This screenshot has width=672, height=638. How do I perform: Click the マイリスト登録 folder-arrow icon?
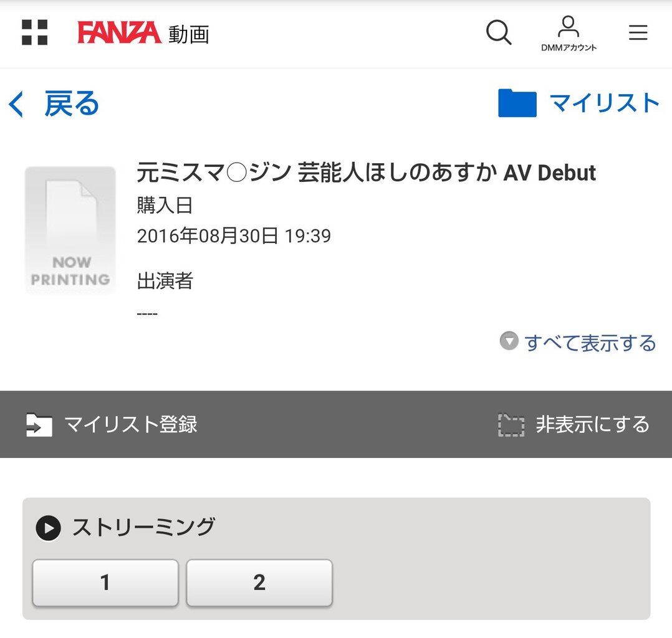(x=39, y=425)
